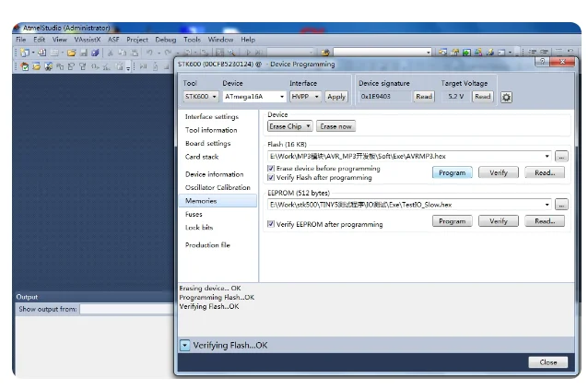Screen dimensions: 588x390
Task: Click the increase indent icon in the toolbar
Action: click(x=545, y=52)
